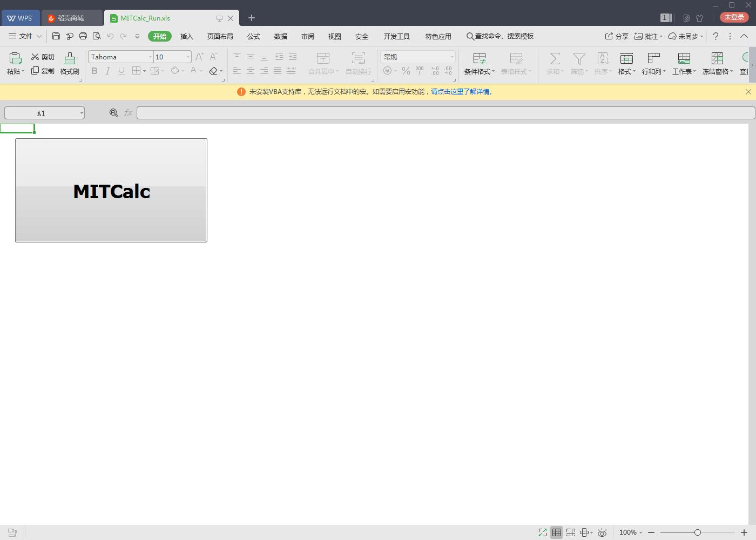This screenshot has height=540, width=756.
Task: Click the eraser Clear icon
Action: [x=213, y=71]
